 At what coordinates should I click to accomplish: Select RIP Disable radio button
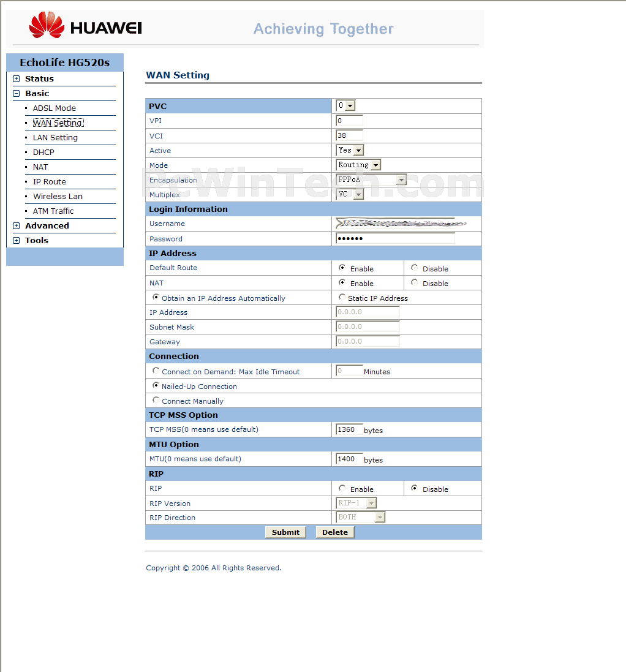414,488
